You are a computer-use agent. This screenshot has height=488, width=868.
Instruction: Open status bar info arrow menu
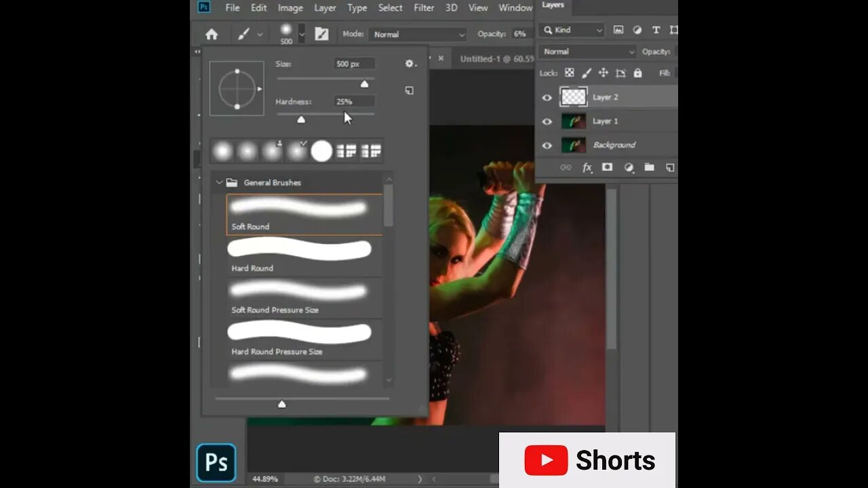click(x=420, y=479)
